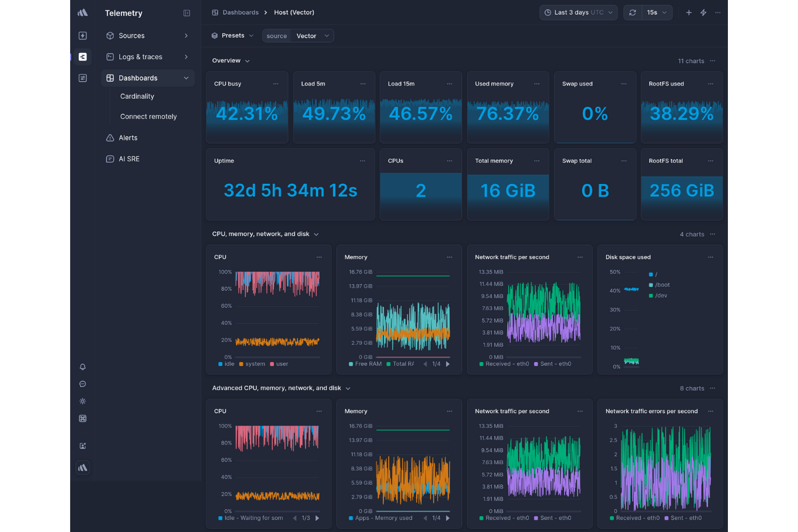Collapse the Overview section

(247, 60)
